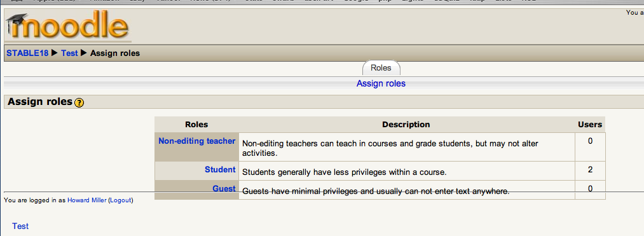Open the Test link in the footer
The image size is (644, 236).
pos(20,226)
